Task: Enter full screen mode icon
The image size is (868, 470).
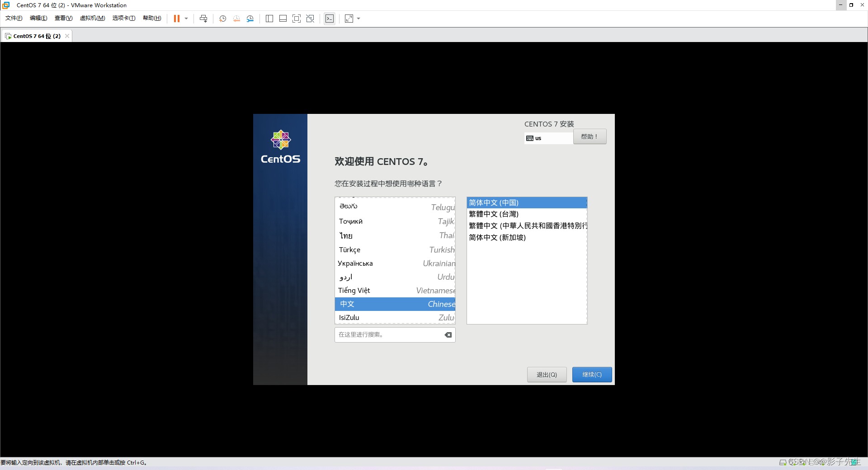Action: (x=297, y=19)
